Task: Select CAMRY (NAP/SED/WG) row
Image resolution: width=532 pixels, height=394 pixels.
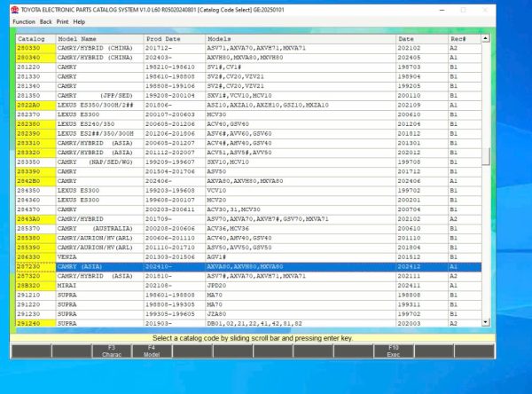Action: pos(248,162)
